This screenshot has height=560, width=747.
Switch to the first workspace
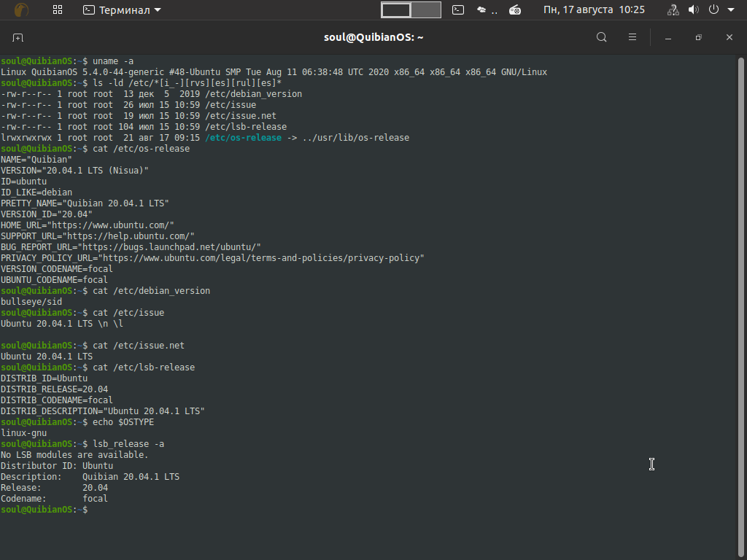pyautogui.click(x=396, y=10)
